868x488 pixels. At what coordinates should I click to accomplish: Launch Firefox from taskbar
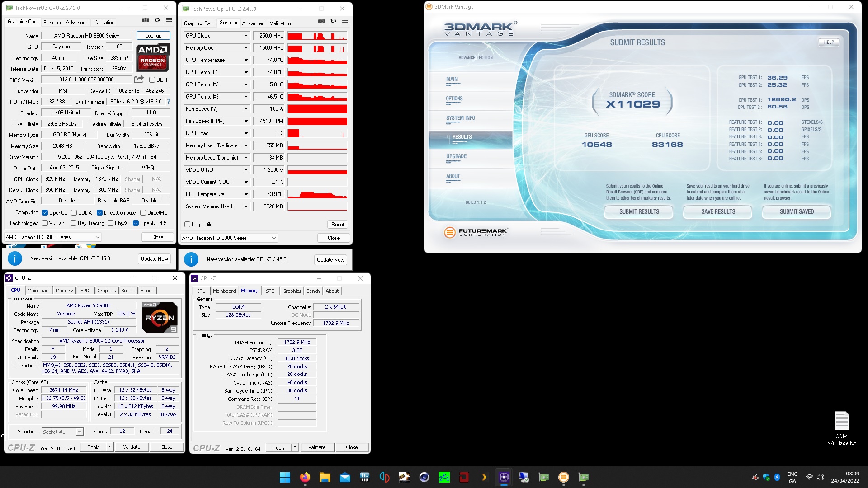[305, 477]
